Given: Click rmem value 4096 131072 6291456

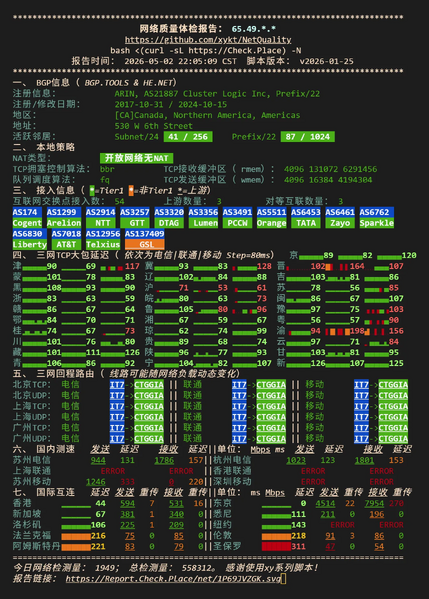Looking at the screenshot, I should pos(330,169).
